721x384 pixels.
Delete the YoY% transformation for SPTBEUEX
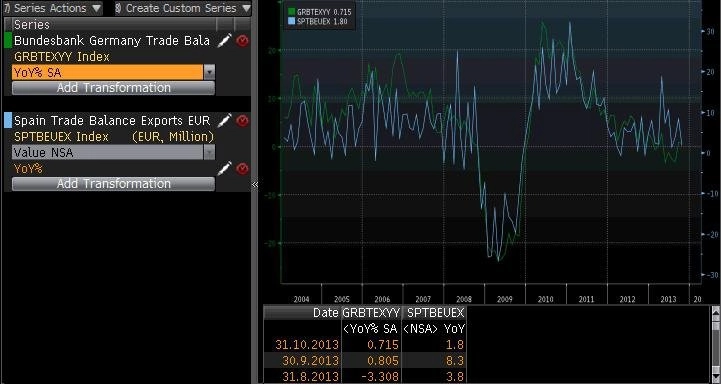[242, 169]
